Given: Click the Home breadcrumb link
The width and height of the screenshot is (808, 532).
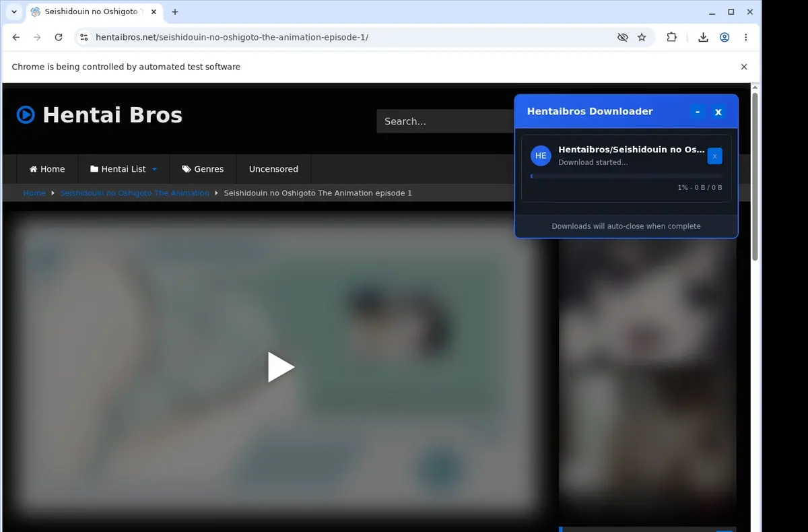Looking at the screenshot, I should click(34, 193).
